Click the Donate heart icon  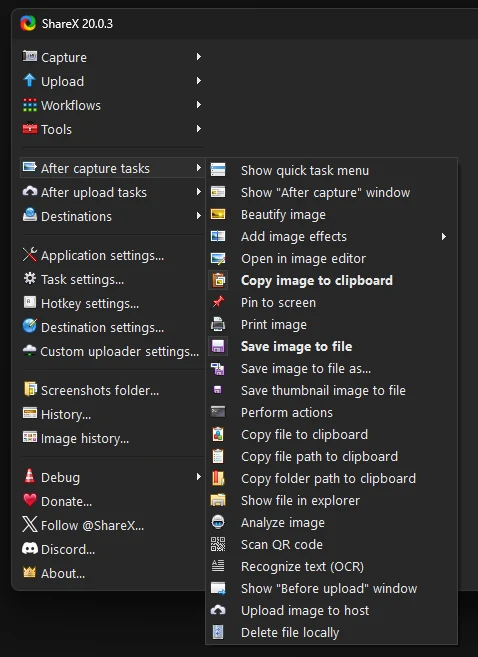(x=29, y=500)
